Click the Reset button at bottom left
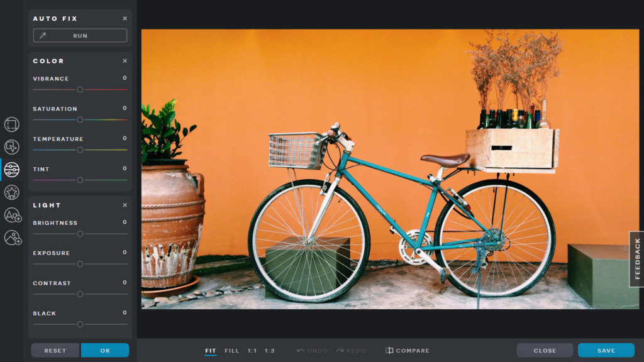644x362 pixels. click(55, 350)
